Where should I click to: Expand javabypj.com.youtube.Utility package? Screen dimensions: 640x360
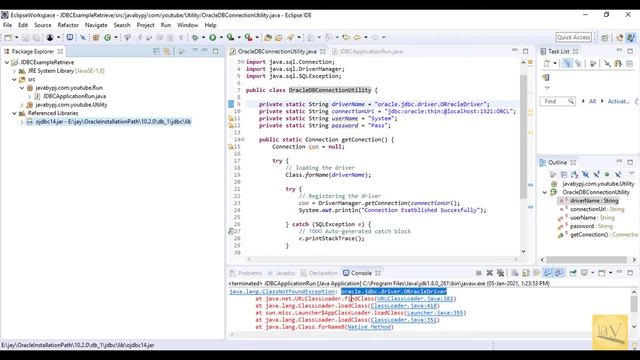(x=22, y=105)
